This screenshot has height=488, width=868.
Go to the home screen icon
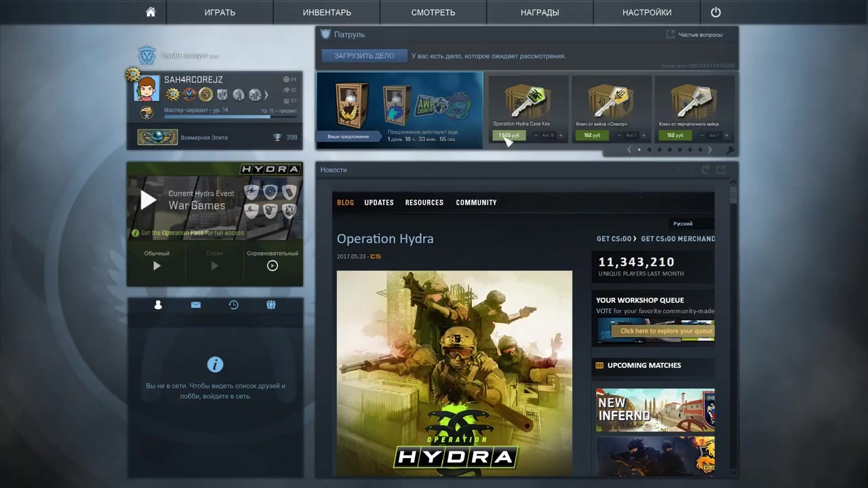point(151,12)
